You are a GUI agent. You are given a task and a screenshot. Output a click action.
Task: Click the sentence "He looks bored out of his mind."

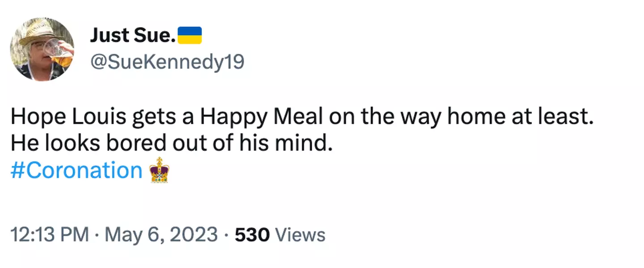click(172, 144)
